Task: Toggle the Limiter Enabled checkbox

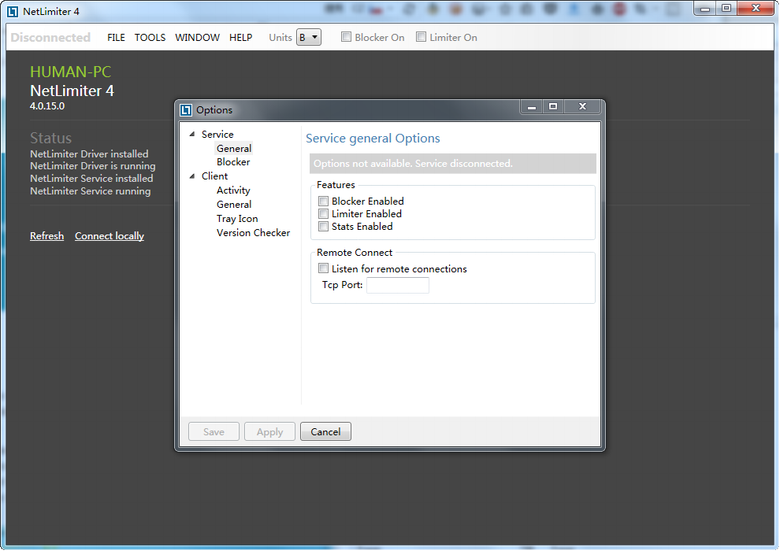Action: pyautogui.click(x=323, y=214)
